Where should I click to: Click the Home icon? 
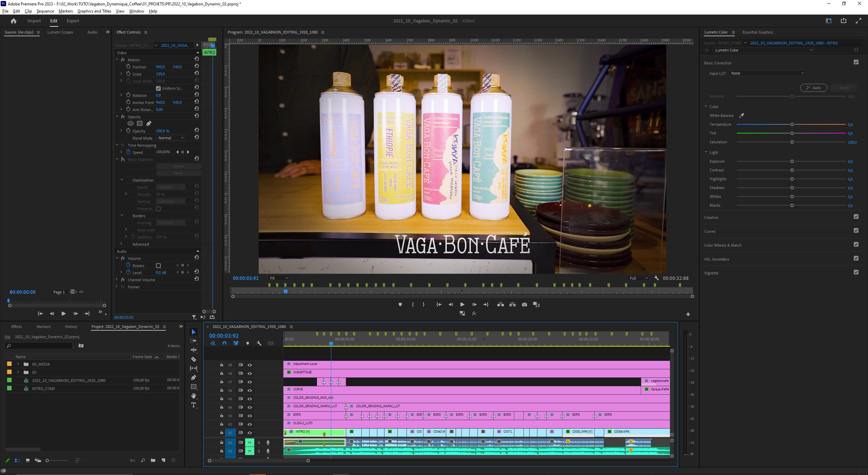14,21
